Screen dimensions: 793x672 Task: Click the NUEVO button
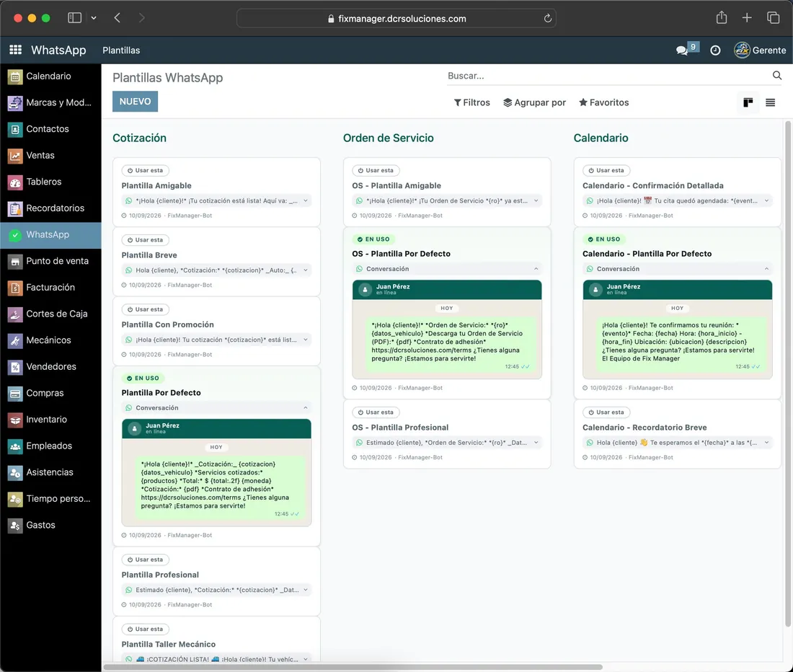pos(135,102)
